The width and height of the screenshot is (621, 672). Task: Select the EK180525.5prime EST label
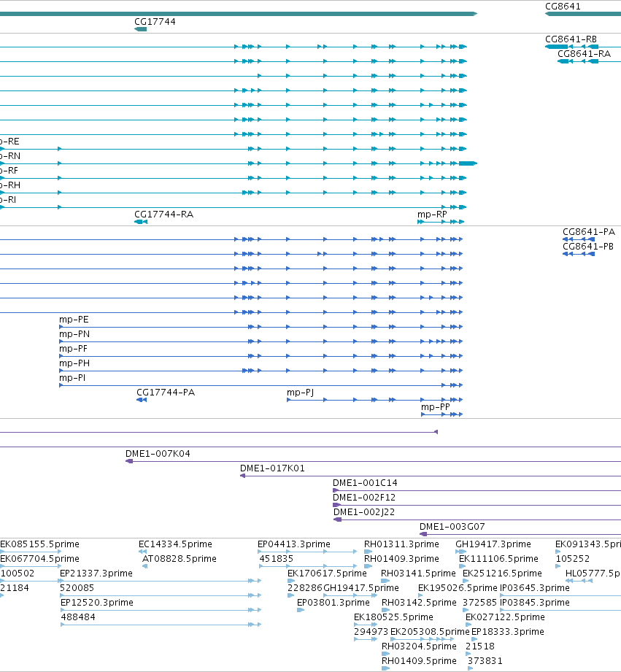[393, 617]
